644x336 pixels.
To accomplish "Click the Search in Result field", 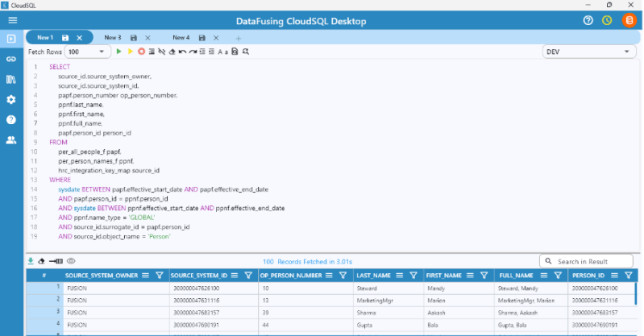I will [586, 261].
